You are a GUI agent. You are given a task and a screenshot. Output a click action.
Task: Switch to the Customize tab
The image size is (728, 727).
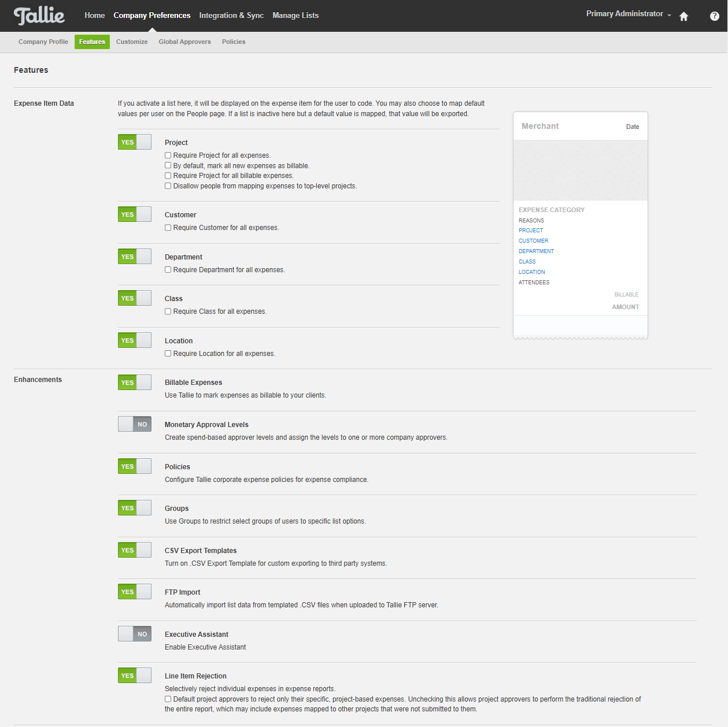click(x=132, y=42)
